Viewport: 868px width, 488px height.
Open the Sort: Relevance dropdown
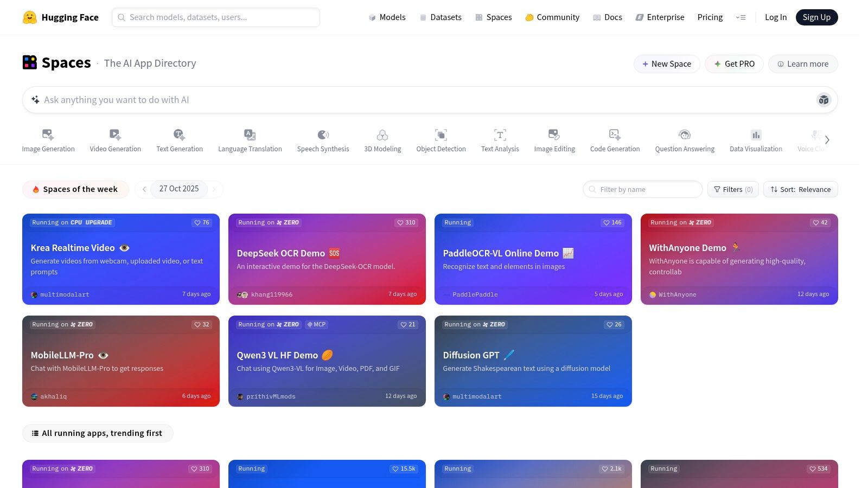pos(800,189)
